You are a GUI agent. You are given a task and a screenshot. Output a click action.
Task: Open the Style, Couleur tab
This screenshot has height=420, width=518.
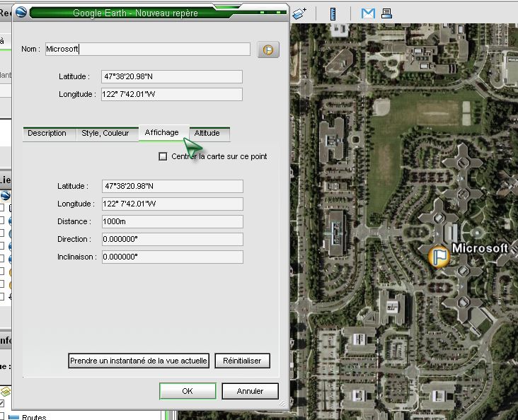point(105,134)
